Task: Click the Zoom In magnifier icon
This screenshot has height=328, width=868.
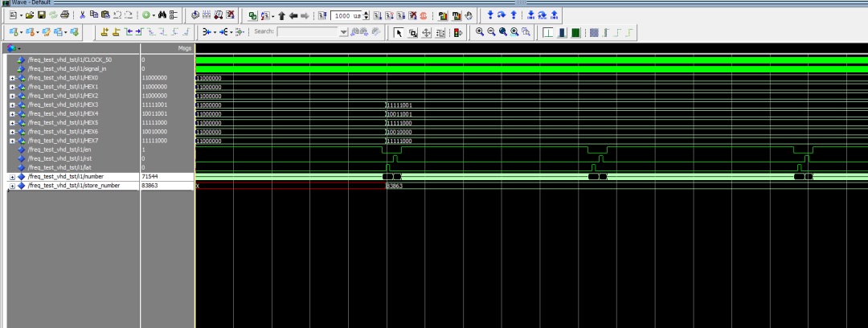Action: (479, 32)
